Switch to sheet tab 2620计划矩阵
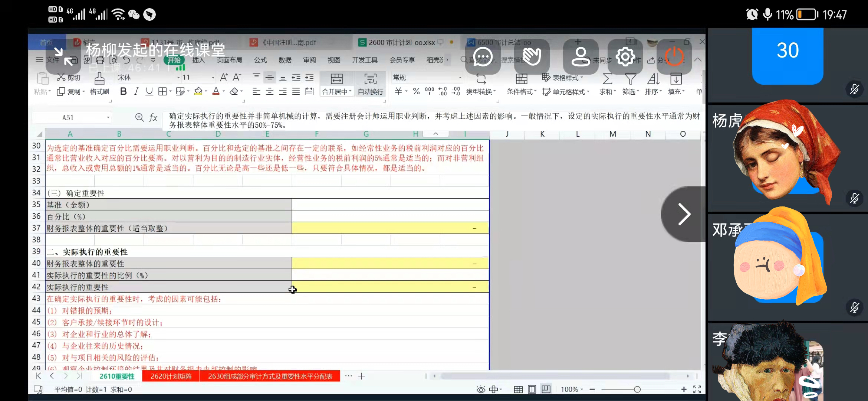Image resolution: width=868 pixels, height=401 pixels. pos(171,376)
